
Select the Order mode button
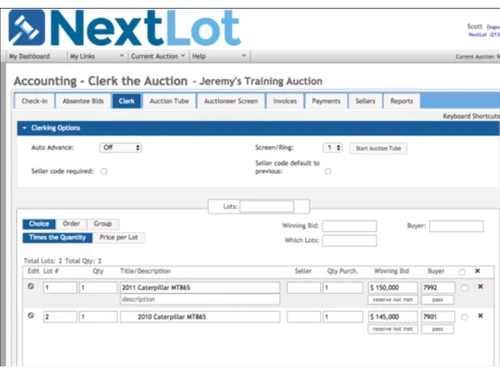(71, 224)
